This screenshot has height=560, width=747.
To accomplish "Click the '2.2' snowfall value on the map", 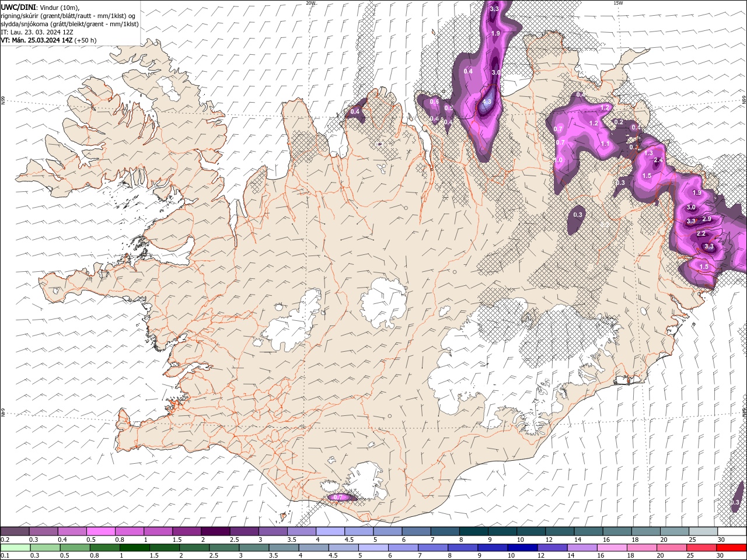I will coord(701,233).
